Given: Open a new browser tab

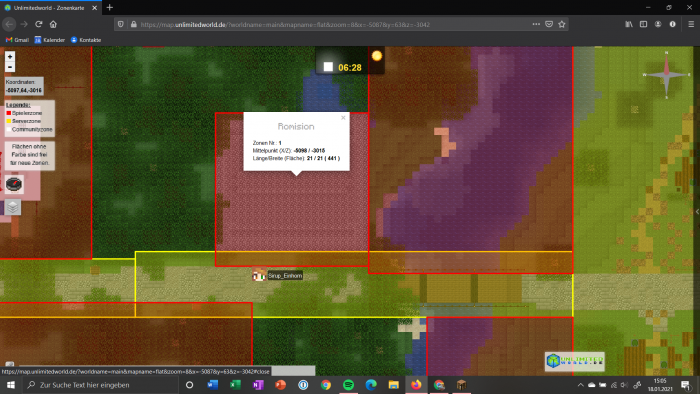Looking at the screenshot, I should 110,8.
